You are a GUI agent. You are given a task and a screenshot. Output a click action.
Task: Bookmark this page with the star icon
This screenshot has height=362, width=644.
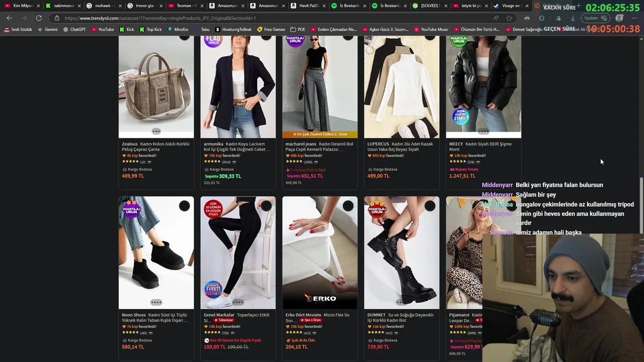(509, 18)
